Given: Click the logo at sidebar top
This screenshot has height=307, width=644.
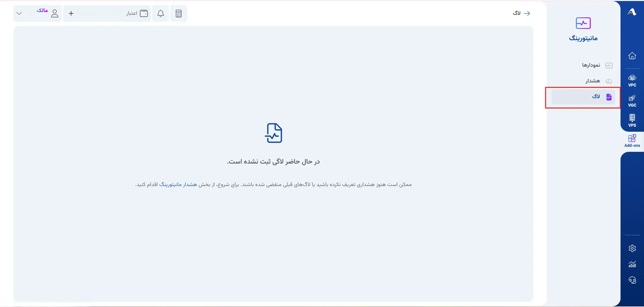Looking at the screenshot, I should click(632, 12).
